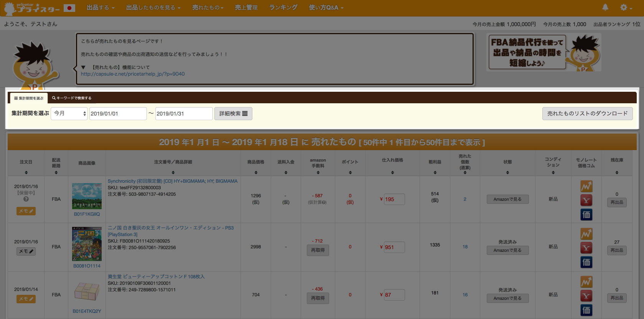
Task: Open the 売上管理 menu item
Action: (246, 8)
